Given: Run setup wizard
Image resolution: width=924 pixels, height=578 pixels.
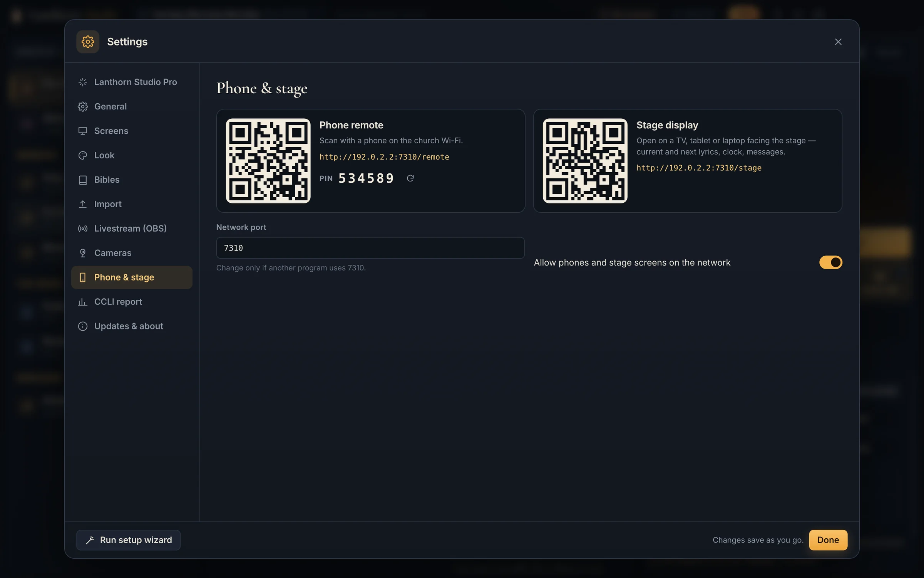Looking at the screenshot, I should (128, 540).
